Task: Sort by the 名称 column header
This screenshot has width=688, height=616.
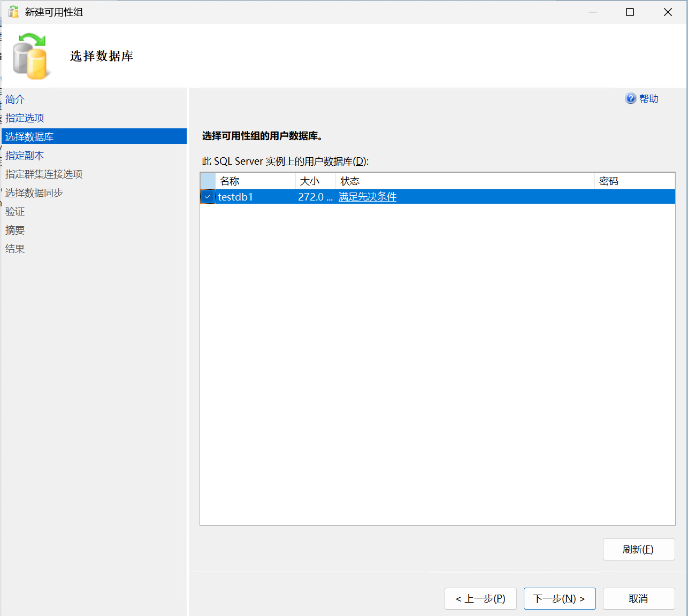Action: tap(255, 181)
